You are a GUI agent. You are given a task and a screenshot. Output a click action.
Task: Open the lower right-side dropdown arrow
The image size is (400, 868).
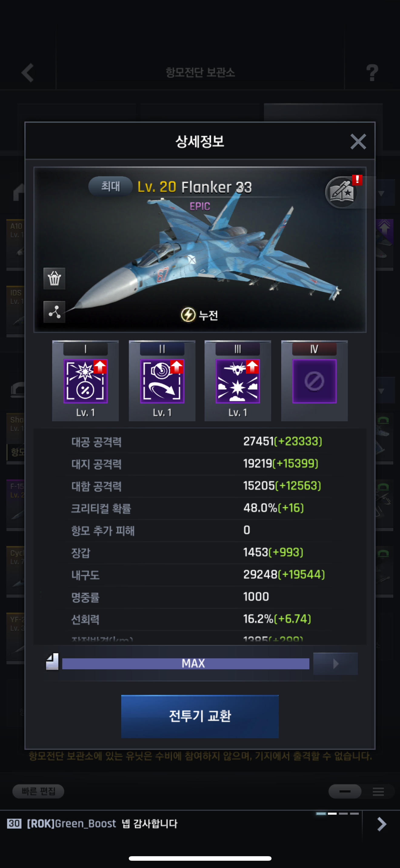coord(382,391)
